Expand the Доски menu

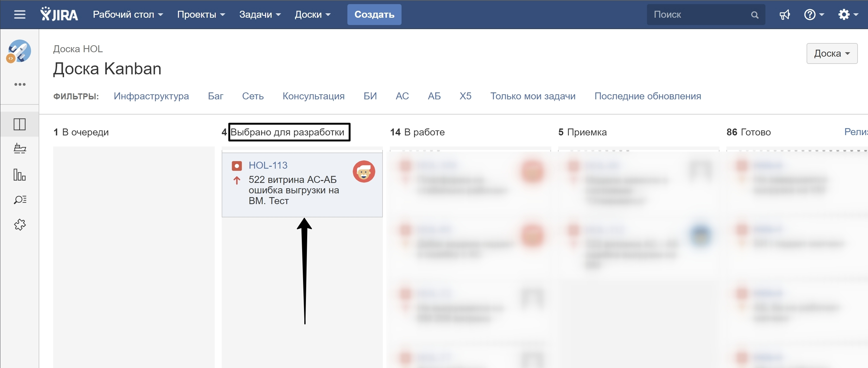tap(312, 15)
